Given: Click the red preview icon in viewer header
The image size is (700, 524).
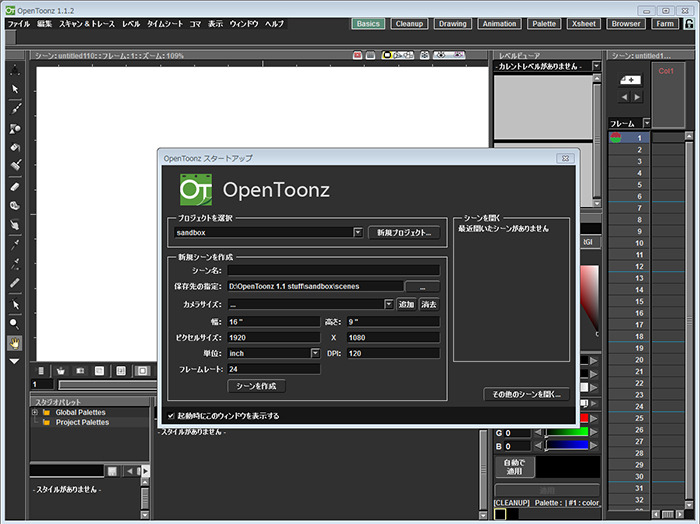Looking at the screenshot, I should [357, 55].
